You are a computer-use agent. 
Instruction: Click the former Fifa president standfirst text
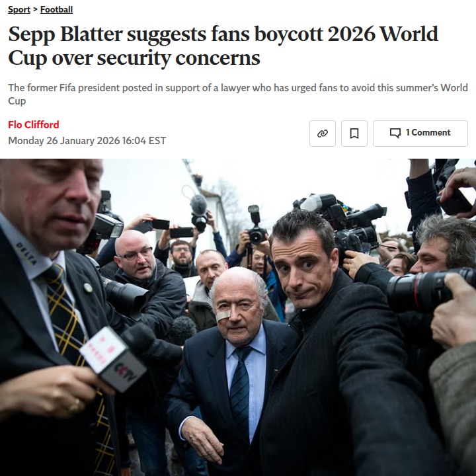(238, 94)
